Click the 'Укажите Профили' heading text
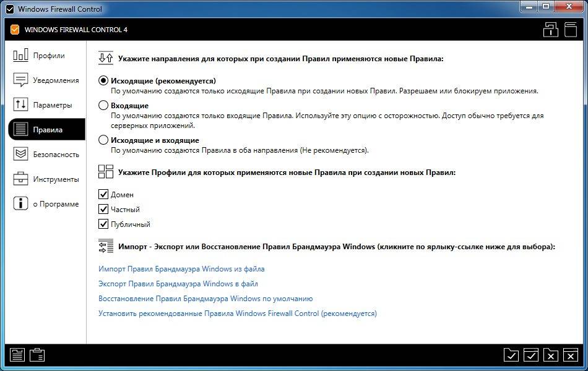588x371 pixels. 287,173
